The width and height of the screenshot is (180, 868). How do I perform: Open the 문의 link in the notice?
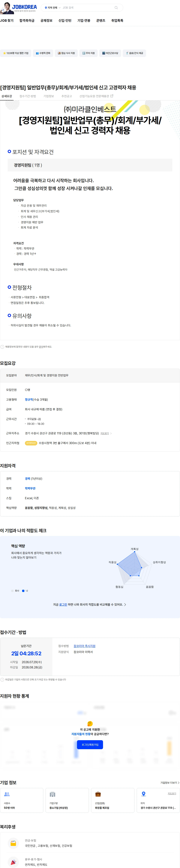point(41,347)
